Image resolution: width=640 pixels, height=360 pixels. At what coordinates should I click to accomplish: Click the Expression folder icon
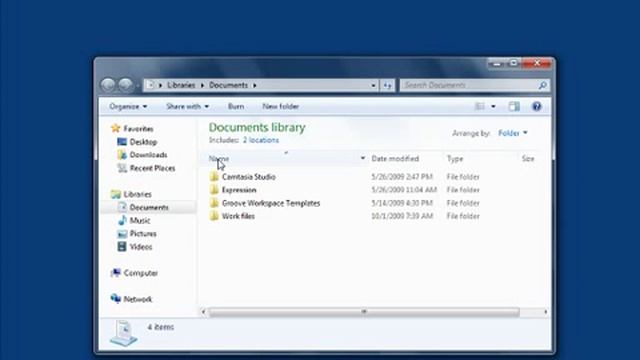coord(214,190)
